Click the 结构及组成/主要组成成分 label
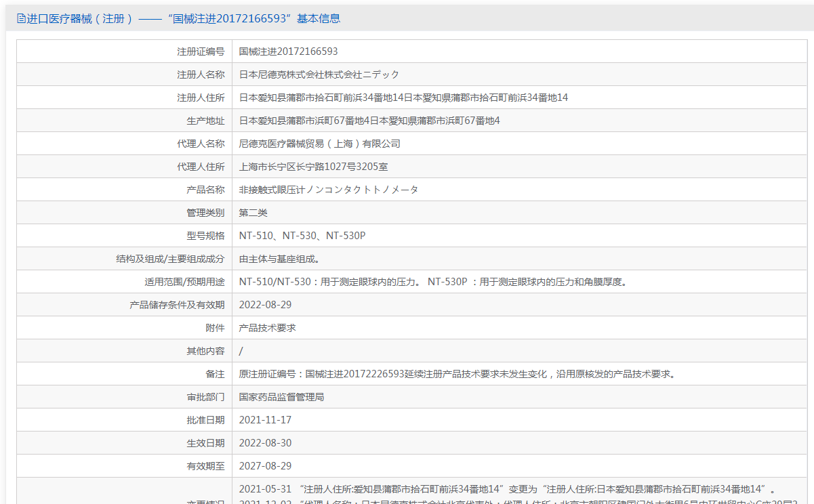 170,259
